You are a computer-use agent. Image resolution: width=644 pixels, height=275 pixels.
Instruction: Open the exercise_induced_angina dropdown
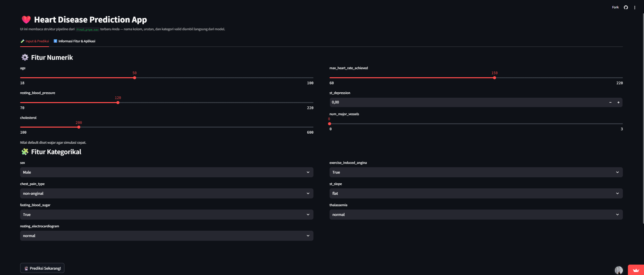tap(476, 172)
